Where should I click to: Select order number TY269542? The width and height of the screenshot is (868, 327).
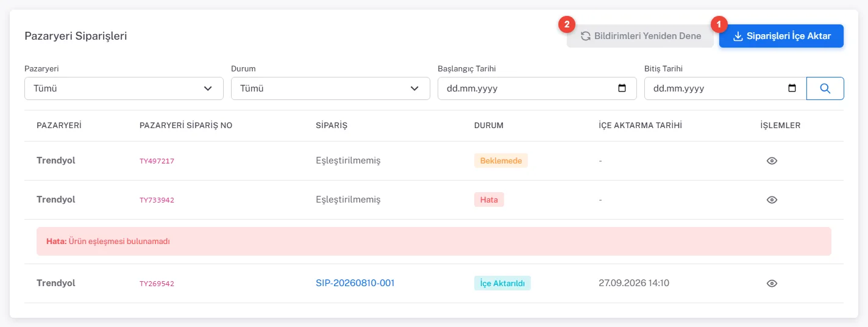pyautogui.click(x=157, y=284)
